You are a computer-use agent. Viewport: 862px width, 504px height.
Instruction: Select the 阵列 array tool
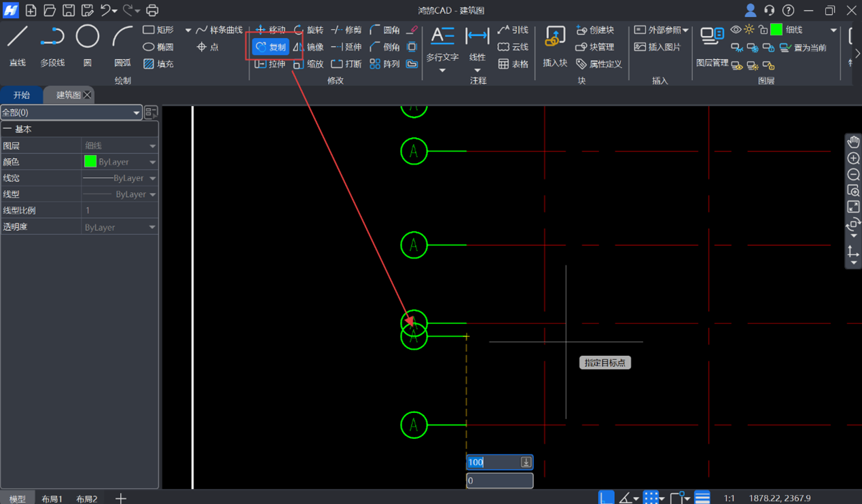point(384,64)
